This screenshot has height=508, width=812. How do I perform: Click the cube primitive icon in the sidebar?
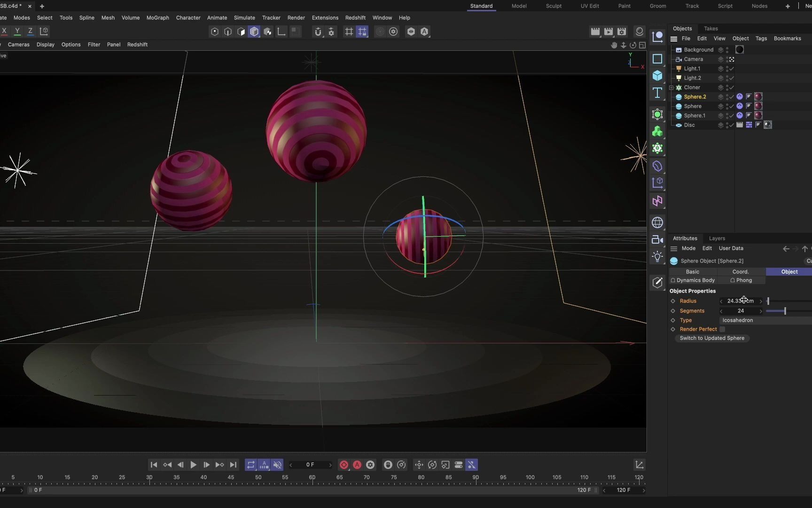[x=657, y=76]
